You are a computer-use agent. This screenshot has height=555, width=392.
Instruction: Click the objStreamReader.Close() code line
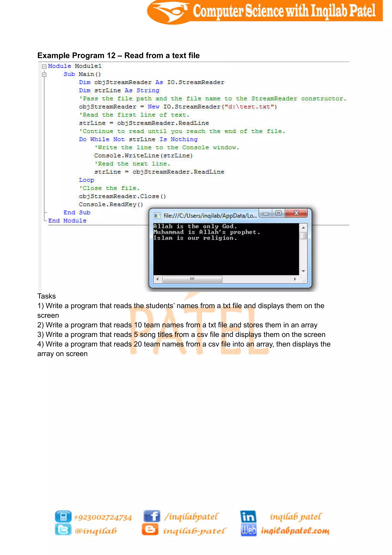pos(123,196)
